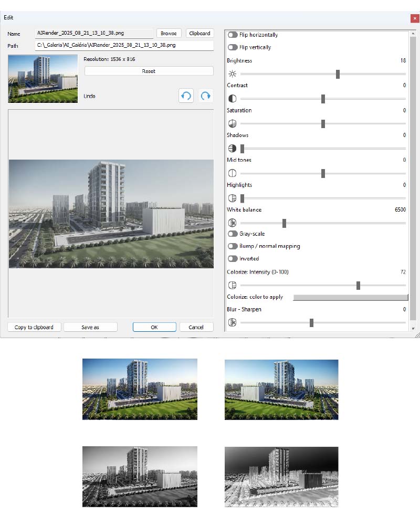The width and height of the screenshot is (420, 525).
Task: Click the Path input field
Action: pyautogui.click(x=124, y=46)
